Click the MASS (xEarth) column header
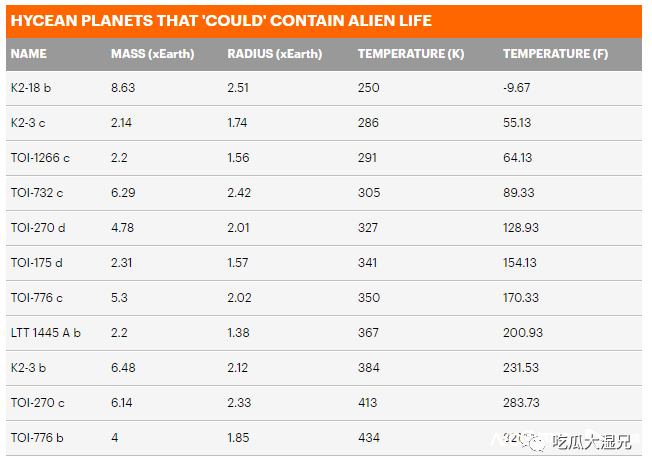 [152, 54]
